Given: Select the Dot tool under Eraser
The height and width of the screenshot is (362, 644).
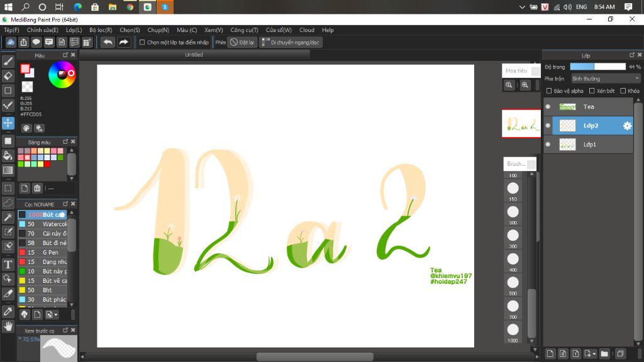Looking at the screenshot, I should click(8, 90).
